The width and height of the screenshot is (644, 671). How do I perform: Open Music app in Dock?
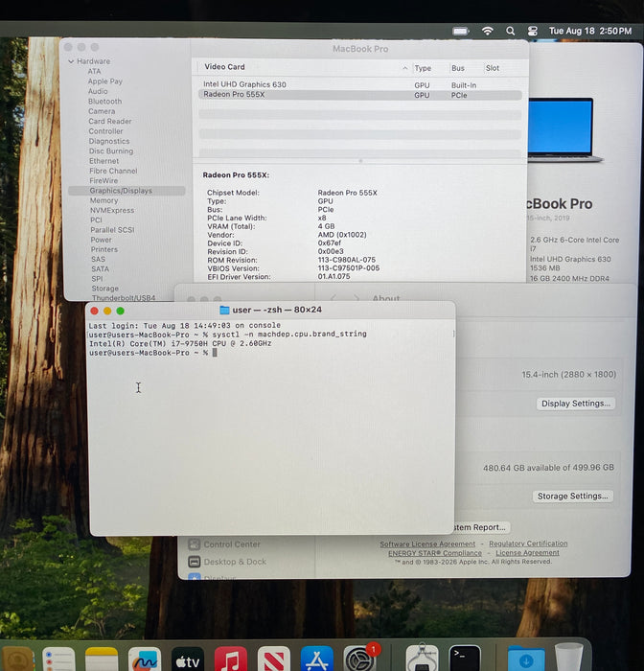click(231, 659)
